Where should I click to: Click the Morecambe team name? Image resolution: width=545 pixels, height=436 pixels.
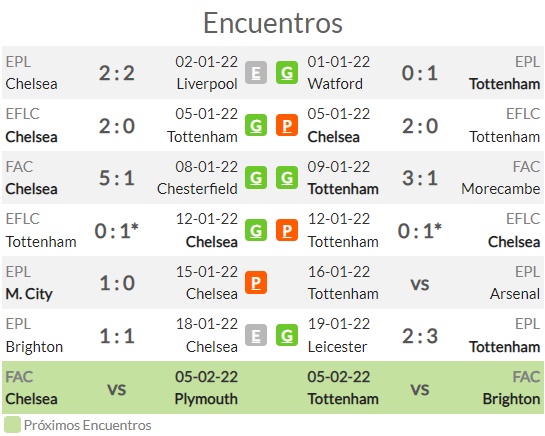click(x=501, y=189)
